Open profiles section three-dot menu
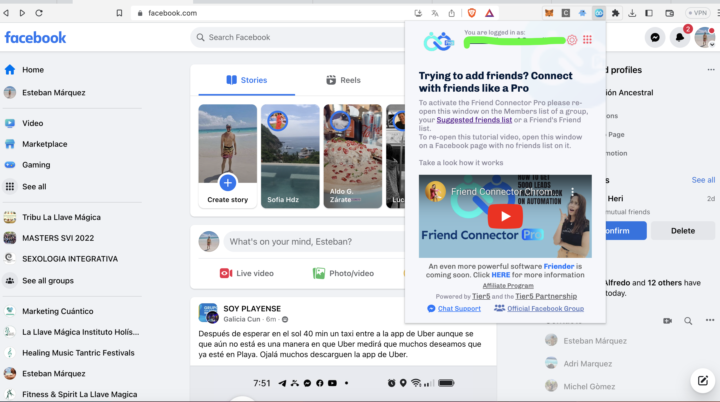720x402 pixels. pos(711,70)
